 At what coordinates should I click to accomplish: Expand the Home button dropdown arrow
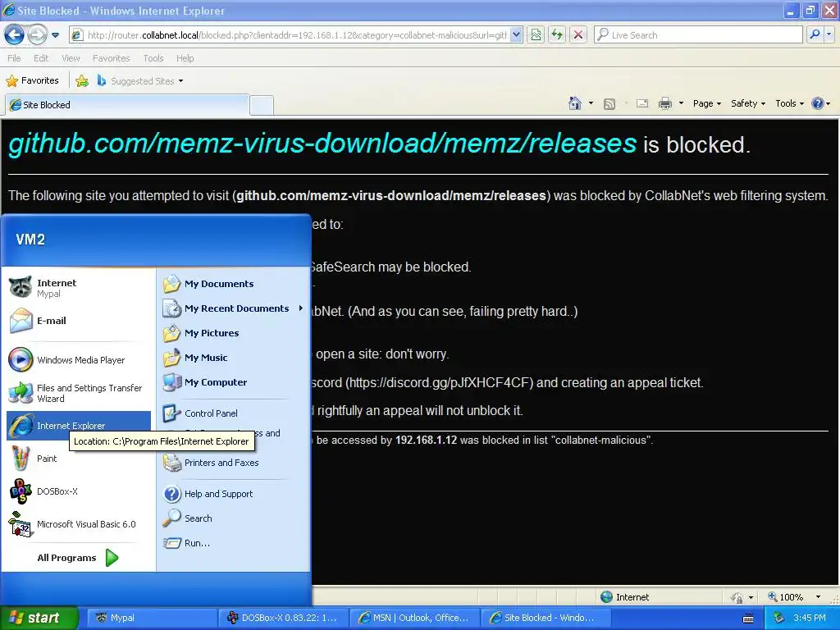pyautogui.click(x=591, y=103)
